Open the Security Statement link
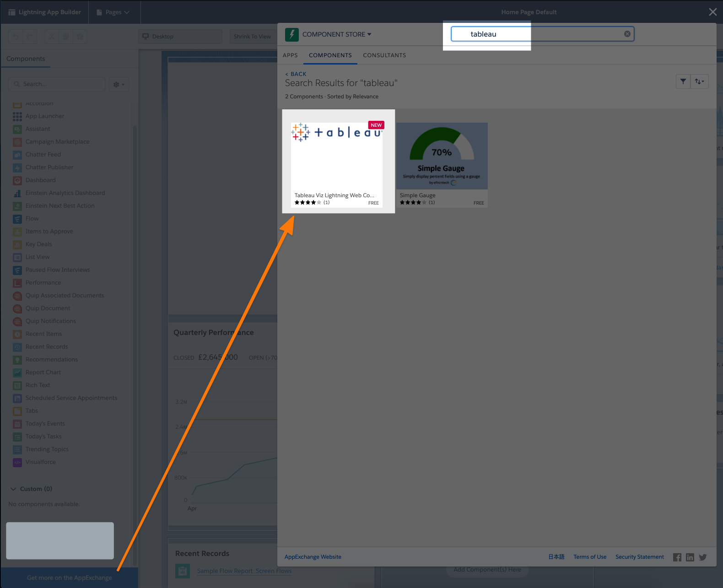The image size is (723, 588). click(x=640, y=557)
